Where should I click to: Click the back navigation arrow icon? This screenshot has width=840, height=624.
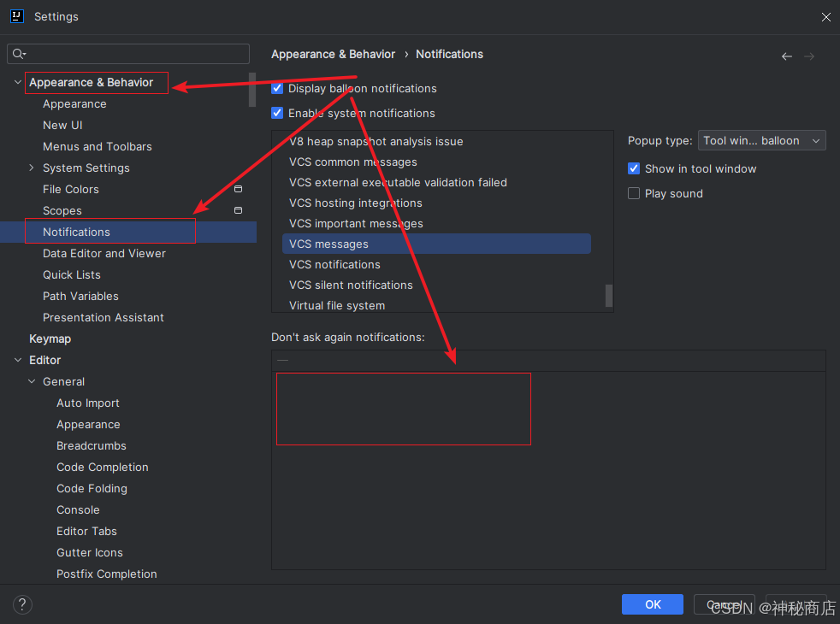(x=786, y=56)
